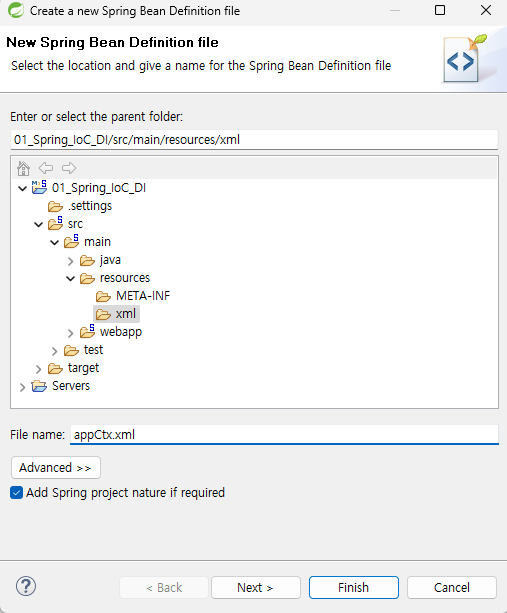Open the help question mark icon
Image resolution: width=507 pixels, height=613 pixels.
pos(26,586)
